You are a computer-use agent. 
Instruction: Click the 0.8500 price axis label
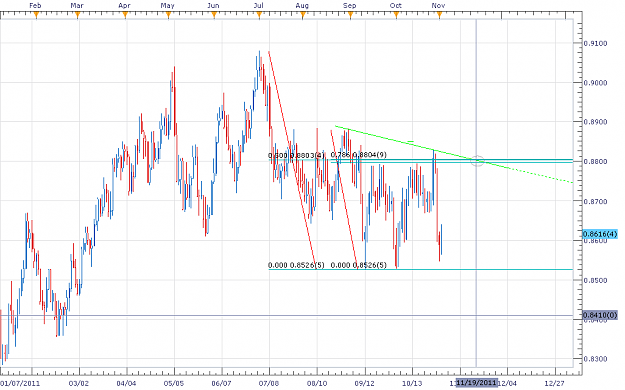595,280
